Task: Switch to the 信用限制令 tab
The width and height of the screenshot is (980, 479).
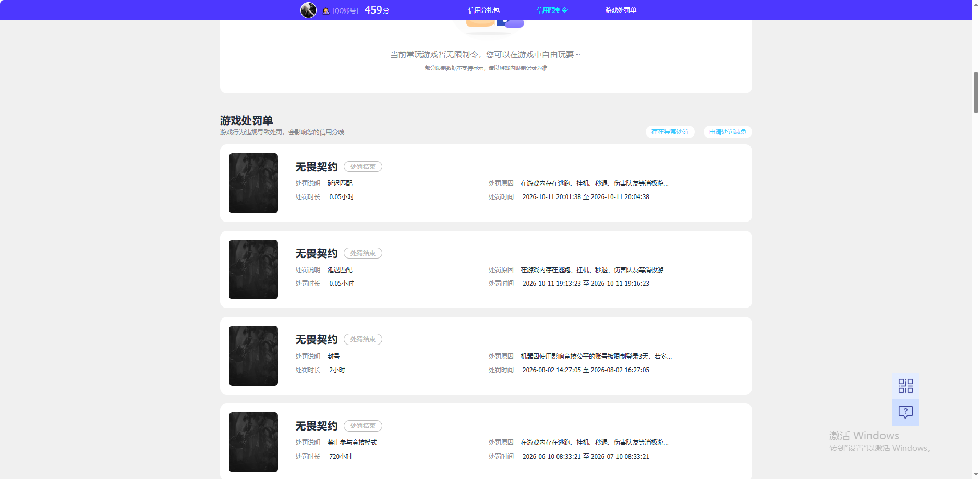Action: (552, 10)
